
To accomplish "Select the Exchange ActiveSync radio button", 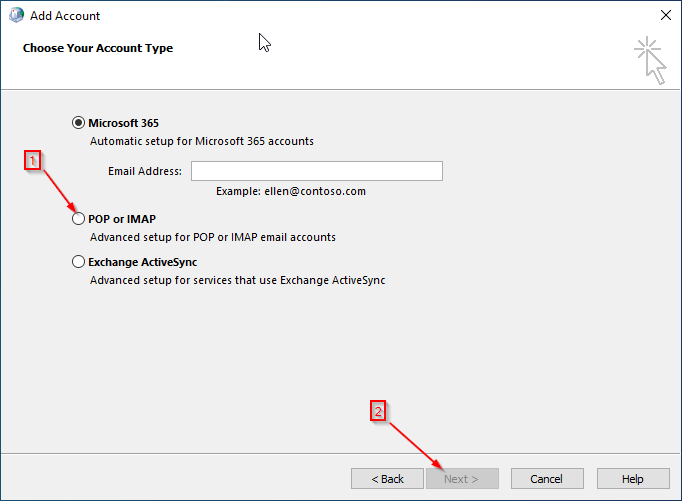I will point(78,262).
